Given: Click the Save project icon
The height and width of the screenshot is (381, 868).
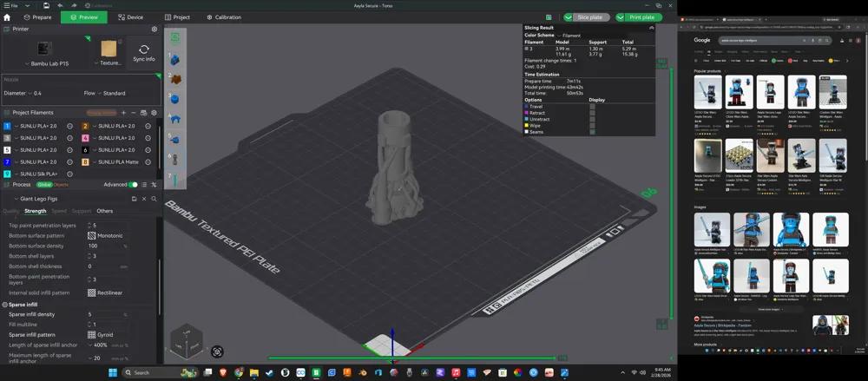Looking at the screenshot, I should coord(47,5).
